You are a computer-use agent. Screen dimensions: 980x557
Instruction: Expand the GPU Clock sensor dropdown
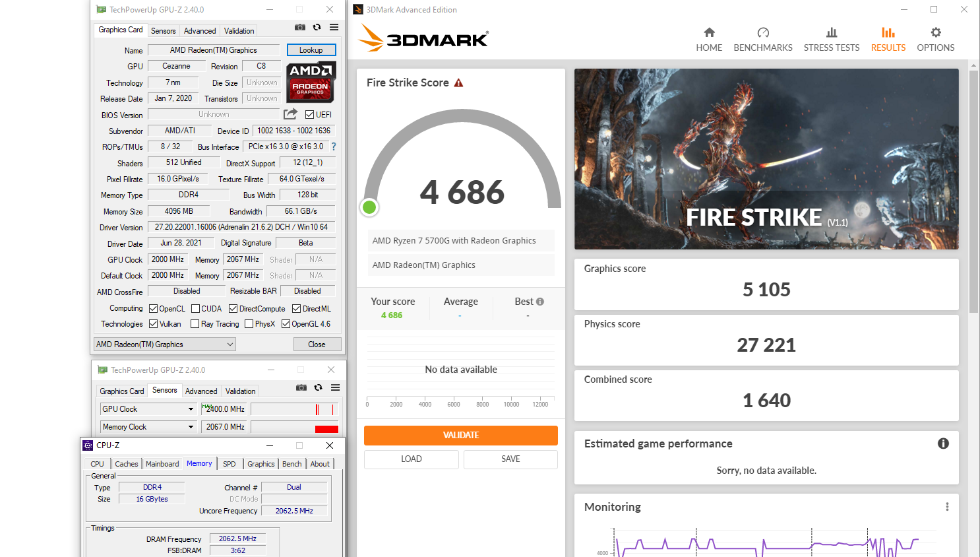(x=191, y=409)
